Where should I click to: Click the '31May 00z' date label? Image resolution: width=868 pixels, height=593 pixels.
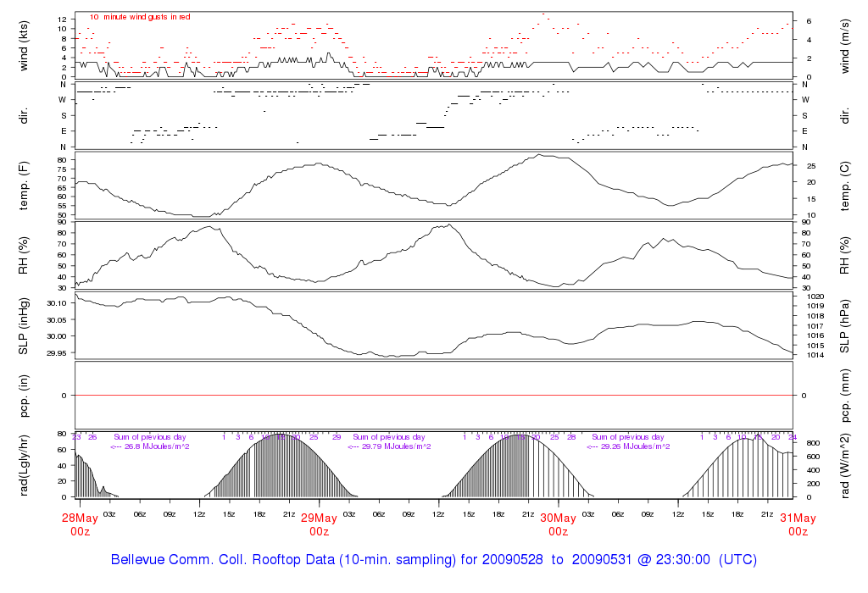click(798, 524)
